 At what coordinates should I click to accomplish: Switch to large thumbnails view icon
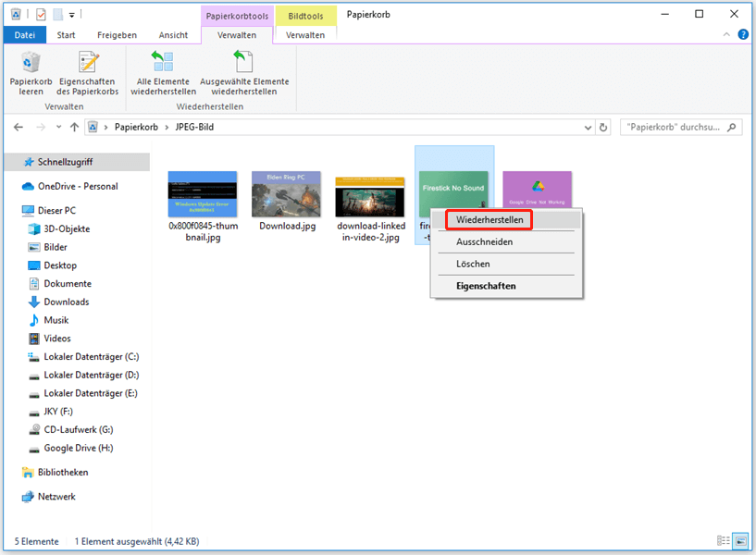point(740,540)
